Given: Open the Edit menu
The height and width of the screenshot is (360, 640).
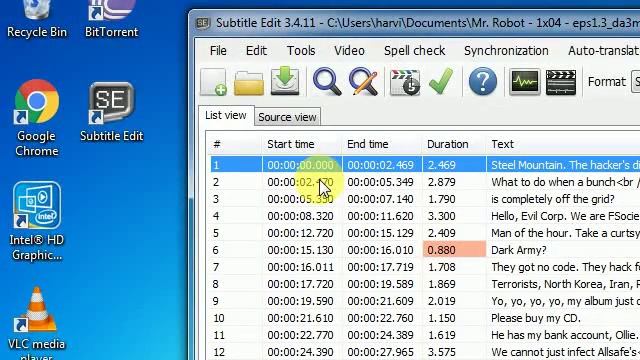Looking at the screenshot, I should tap(256, 51).
